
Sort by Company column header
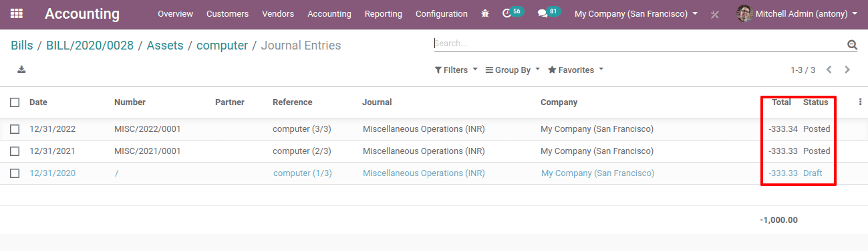(559, 102)
